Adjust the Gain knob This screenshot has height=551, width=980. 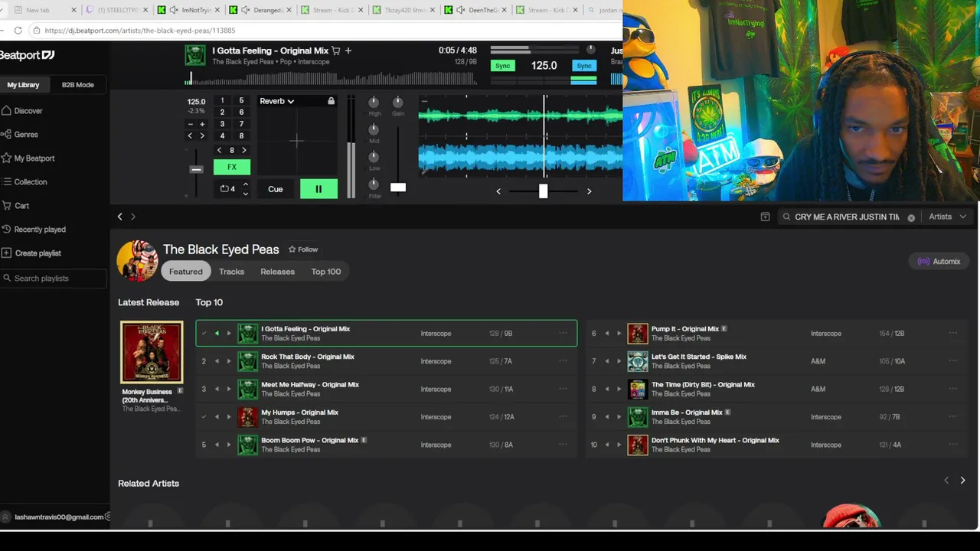397,103
